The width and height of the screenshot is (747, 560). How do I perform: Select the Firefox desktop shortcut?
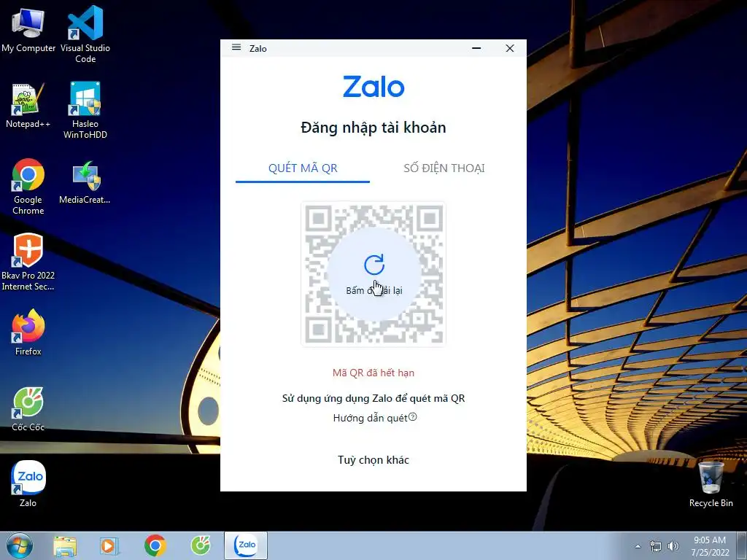(28, 332)
